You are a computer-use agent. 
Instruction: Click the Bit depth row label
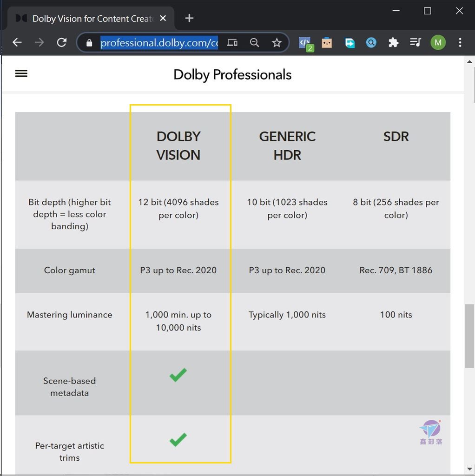(70, 214)
